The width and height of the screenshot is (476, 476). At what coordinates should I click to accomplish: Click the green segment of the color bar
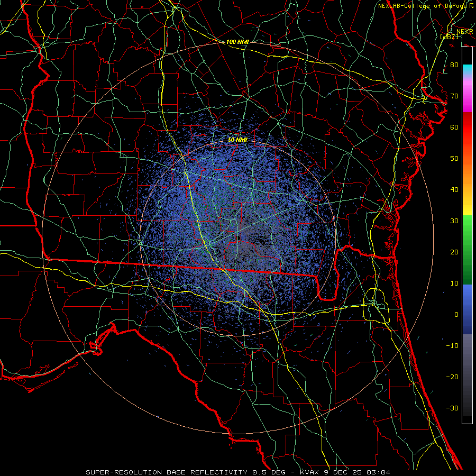(467, 250)
